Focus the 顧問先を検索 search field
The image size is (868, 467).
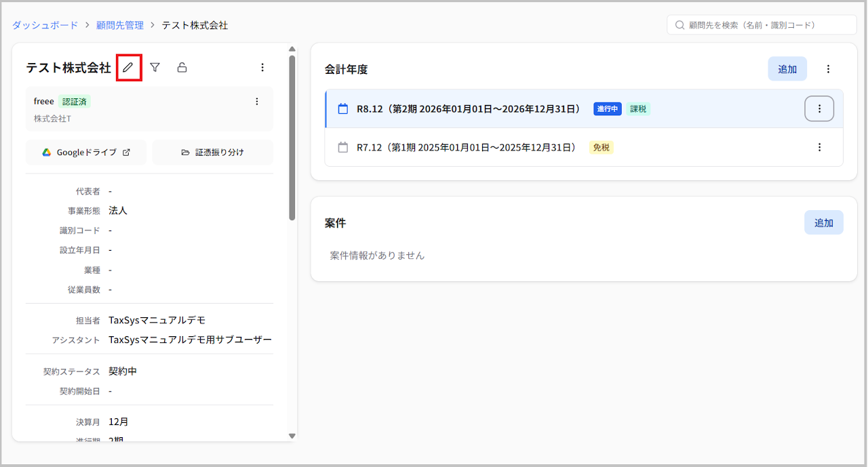click(762, 25)
